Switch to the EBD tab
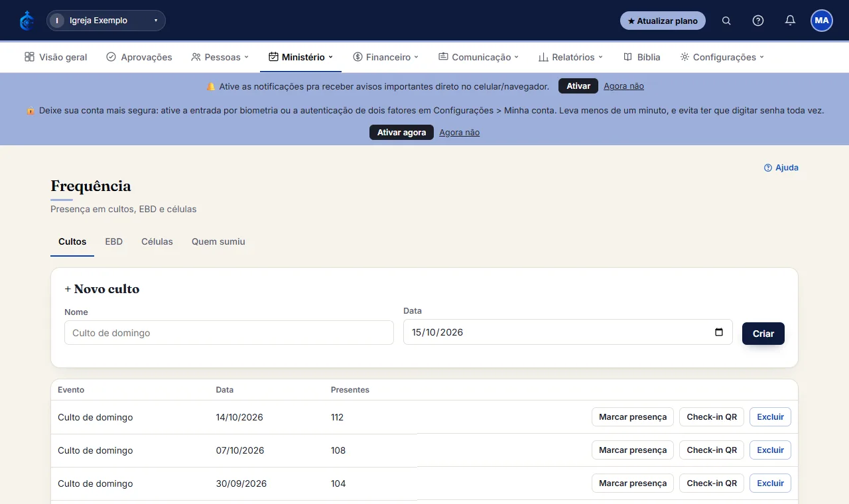The width and height of the screenshot is (849, 504). pos(114,241)
